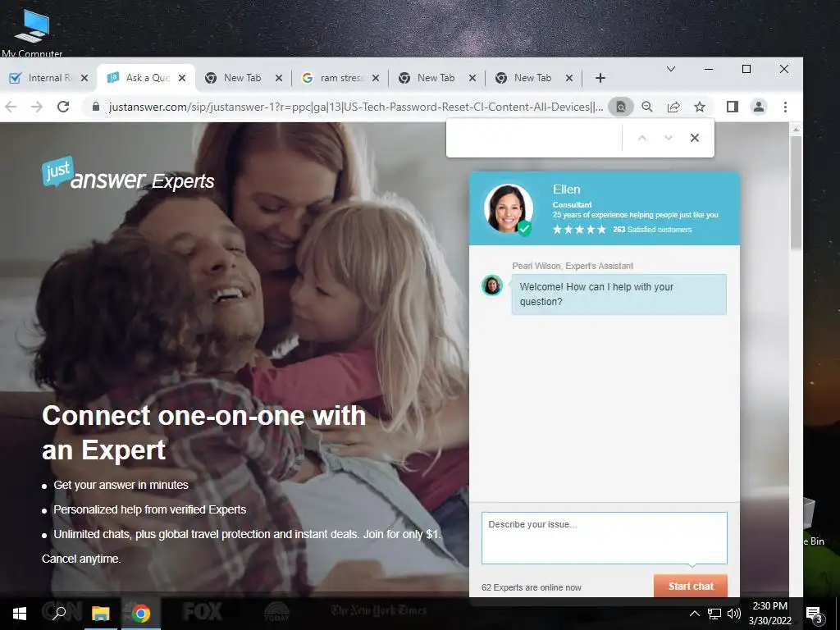Image resolution: width=840 pixels, height=630 pixels.
Task: Go forward to next page
Action: tap(36, 107)
